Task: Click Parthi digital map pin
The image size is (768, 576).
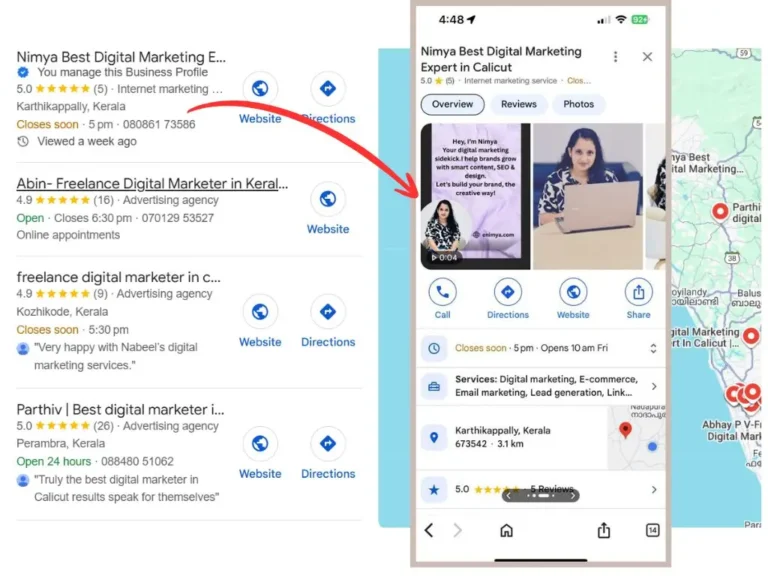Action: pos(720,212)
